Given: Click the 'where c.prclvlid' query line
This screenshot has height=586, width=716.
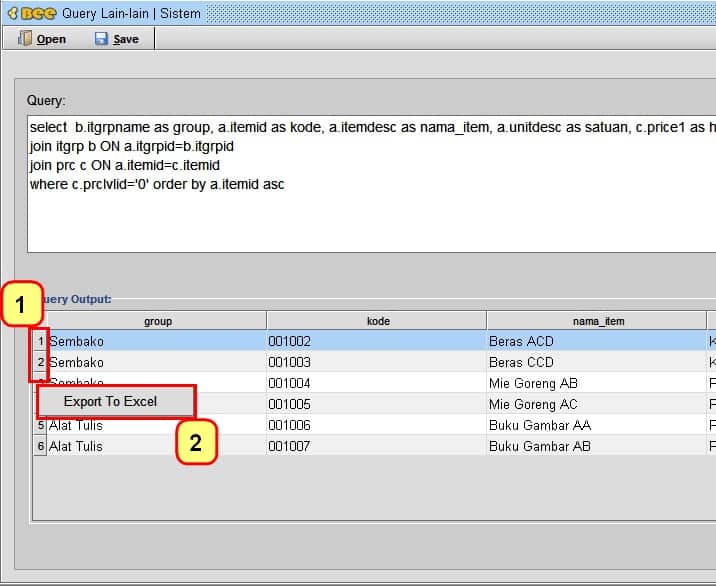Looking at the screenshot, I should (157, 184).
